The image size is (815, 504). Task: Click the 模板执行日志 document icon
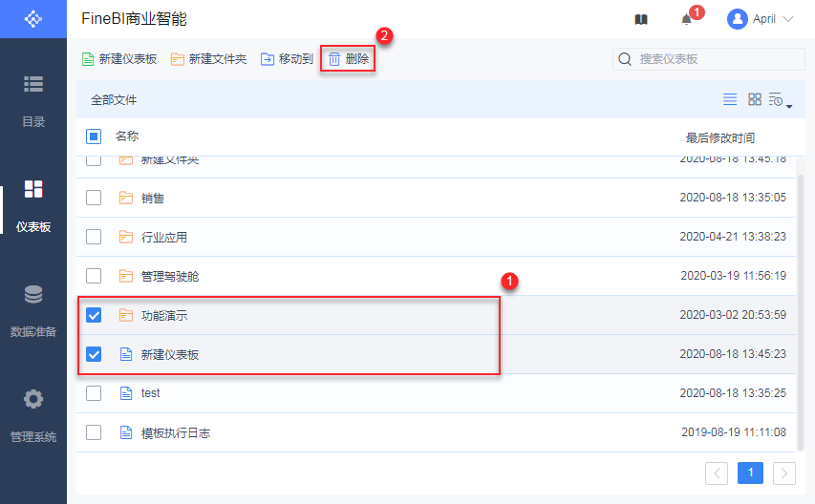point(126,432)
